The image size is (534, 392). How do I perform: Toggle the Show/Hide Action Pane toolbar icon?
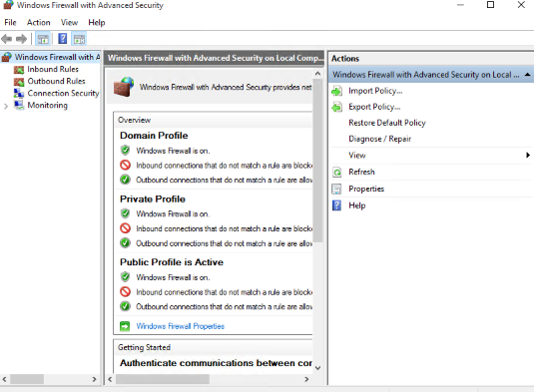[x=79, y=39]
